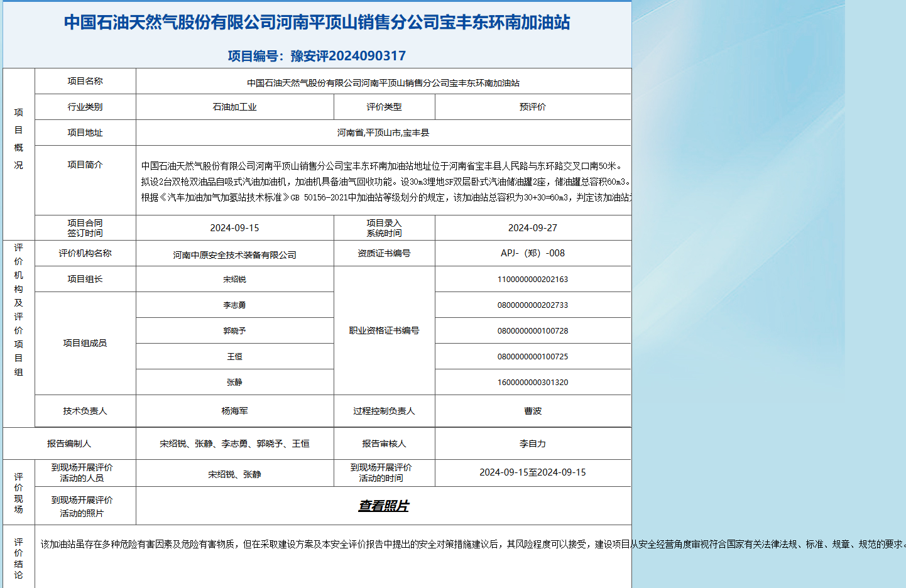This screenshot has height=588, width=906.
Task: Click the 报告审核人 label
Action: [x=385, y=444]
